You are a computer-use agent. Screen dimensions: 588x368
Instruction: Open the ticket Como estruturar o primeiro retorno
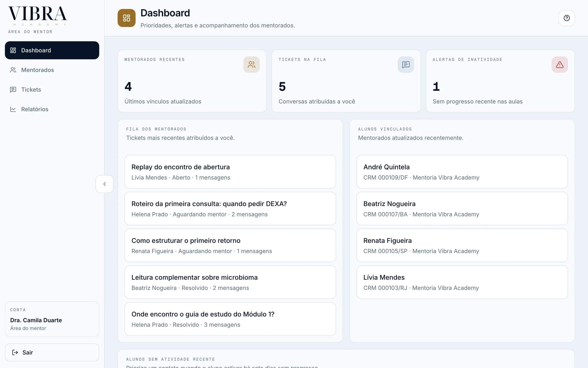click(x=230, y=245)
